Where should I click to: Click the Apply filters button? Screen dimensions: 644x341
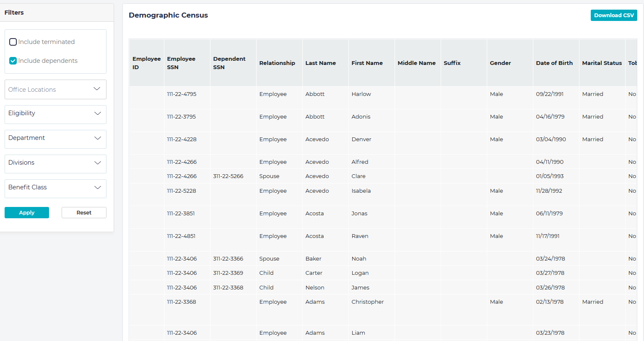(x=26, y=212)
